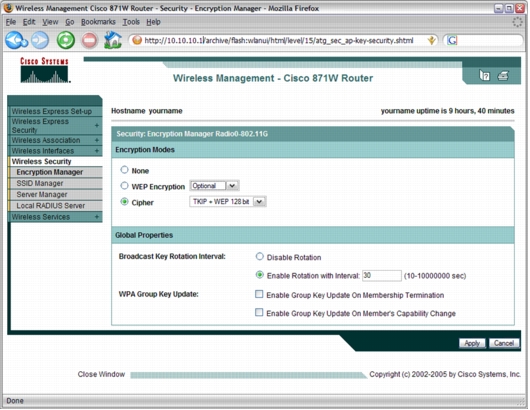Click the browser Back arrow icon

(16, 40)
